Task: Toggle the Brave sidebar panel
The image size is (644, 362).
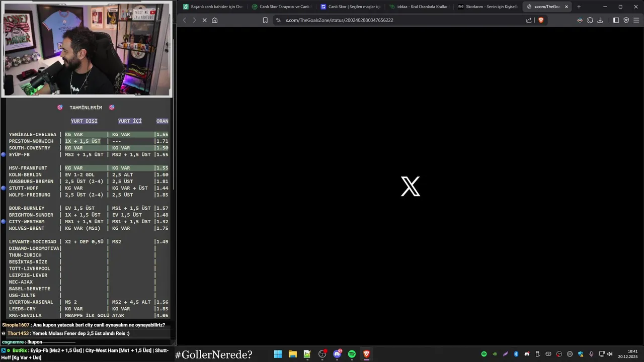Action: (x=616, y=20)
